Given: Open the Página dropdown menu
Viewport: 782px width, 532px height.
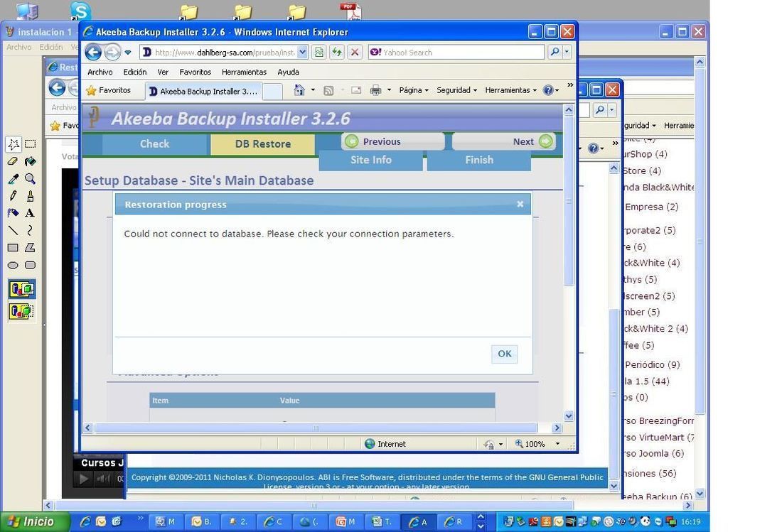Looking at the screenshot, I should coord(414,90).
